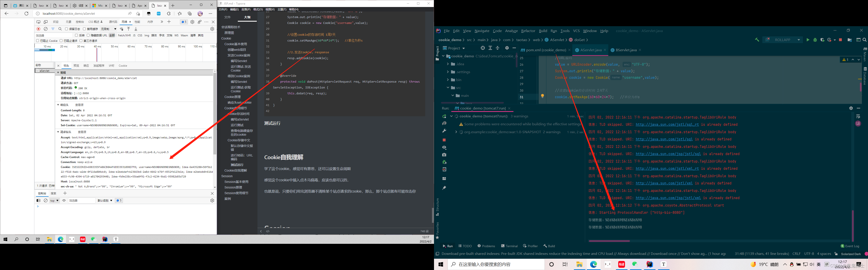868x270 pixels.
Task: Toggle device emulation in DevTools
Action: coord(45,22)
